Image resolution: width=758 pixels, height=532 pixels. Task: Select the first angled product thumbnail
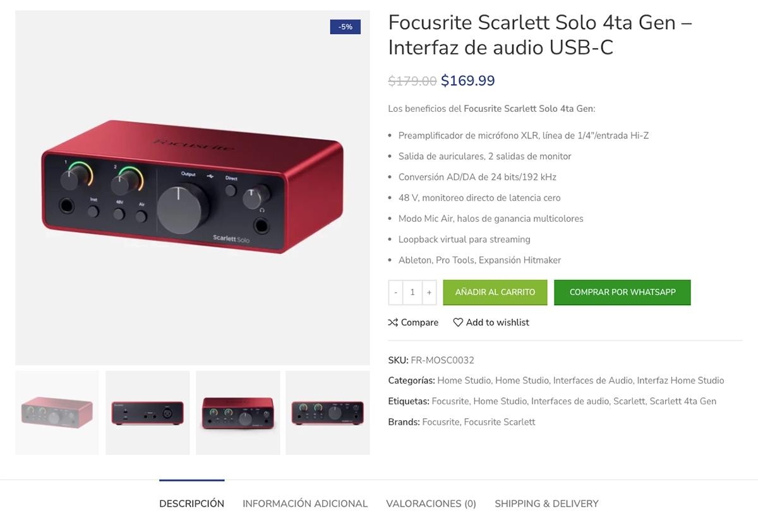tap(57, 413)
